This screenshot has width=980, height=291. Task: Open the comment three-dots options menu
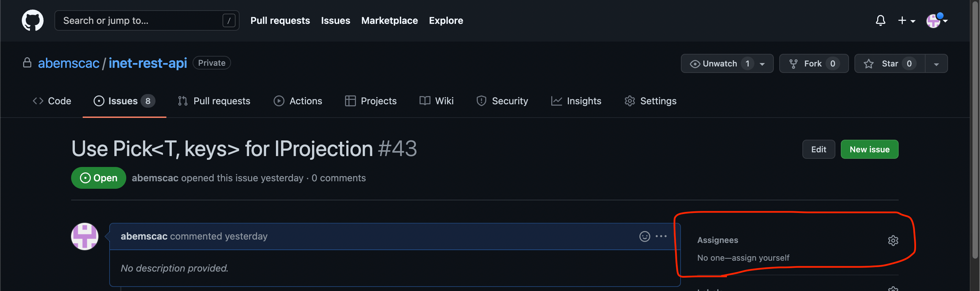[661, 236]
